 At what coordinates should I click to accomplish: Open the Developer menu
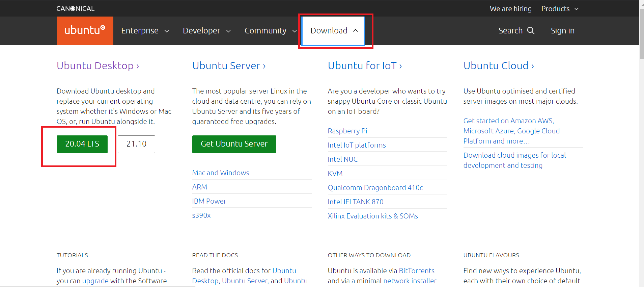[206, 31]
